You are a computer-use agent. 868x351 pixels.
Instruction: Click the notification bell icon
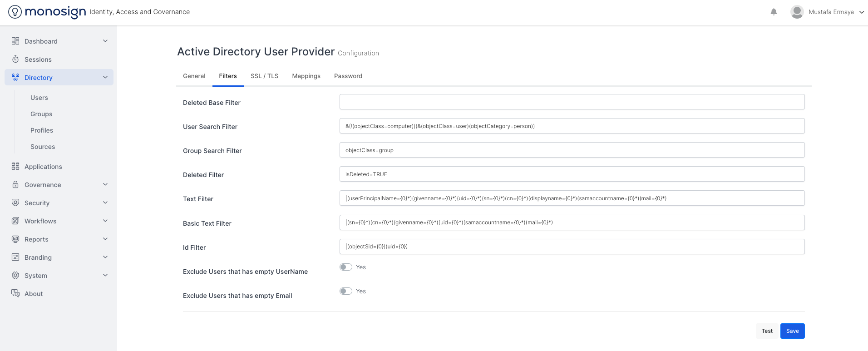pos(774,12)
